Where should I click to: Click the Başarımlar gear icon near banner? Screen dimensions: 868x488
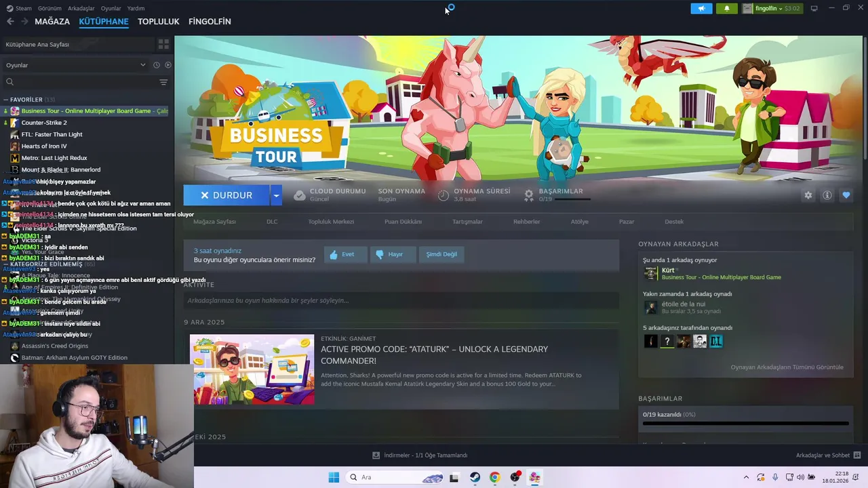pos(529,195)
